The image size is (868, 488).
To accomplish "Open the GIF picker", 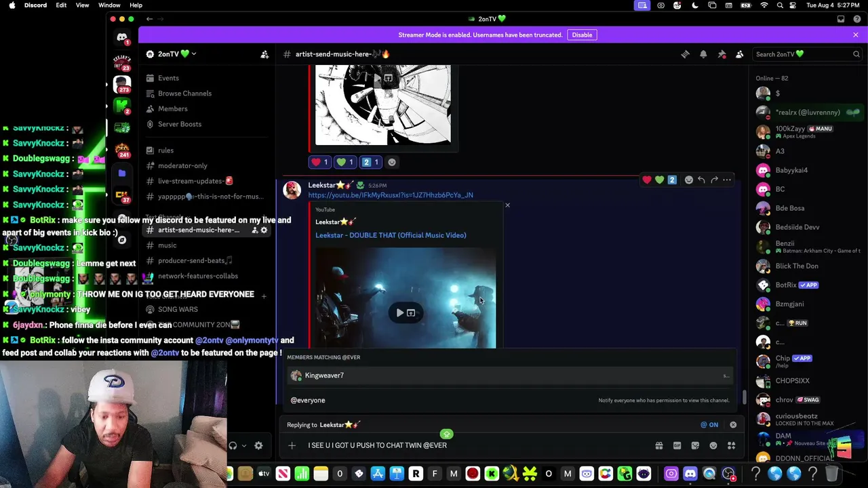I will 677,445.
